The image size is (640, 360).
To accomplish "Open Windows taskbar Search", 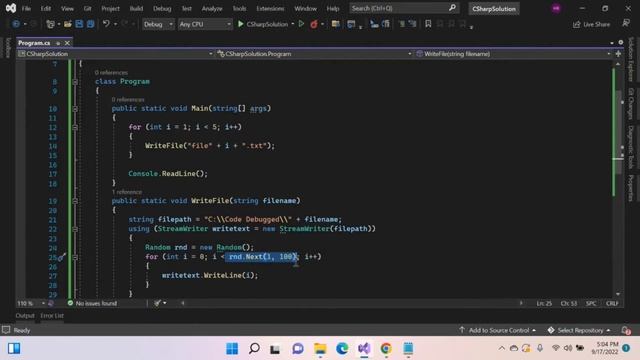I will [254, 348].
